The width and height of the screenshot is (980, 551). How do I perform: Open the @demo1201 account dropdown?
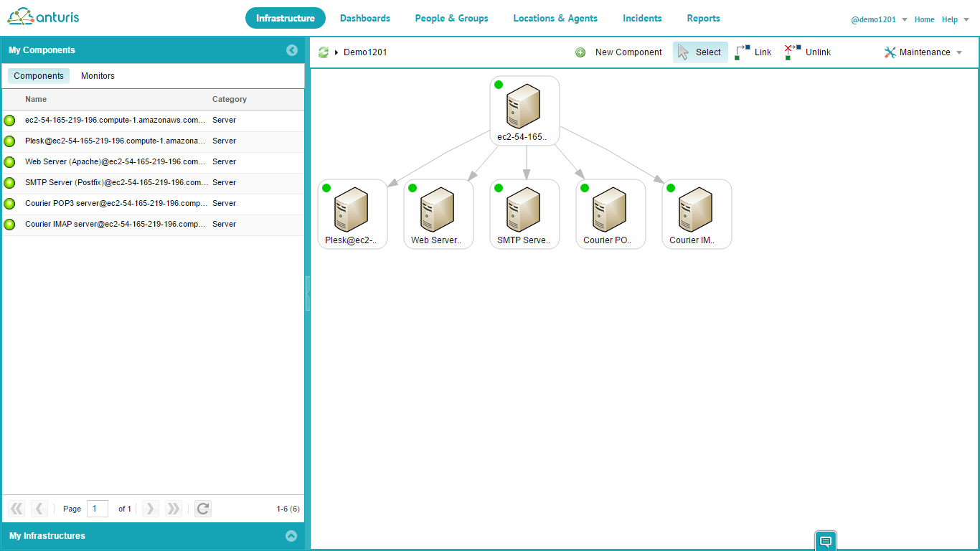click(x=879, y=19)
